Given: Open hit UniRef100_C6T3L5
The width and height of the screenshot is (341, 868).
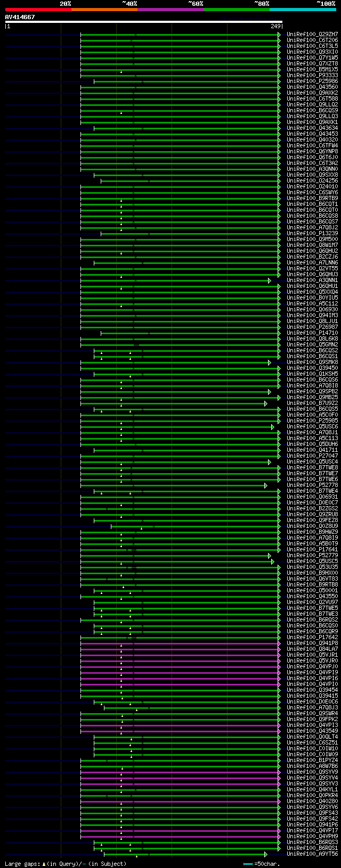Looking at the screenshot, I should click(x=312, y=46).
